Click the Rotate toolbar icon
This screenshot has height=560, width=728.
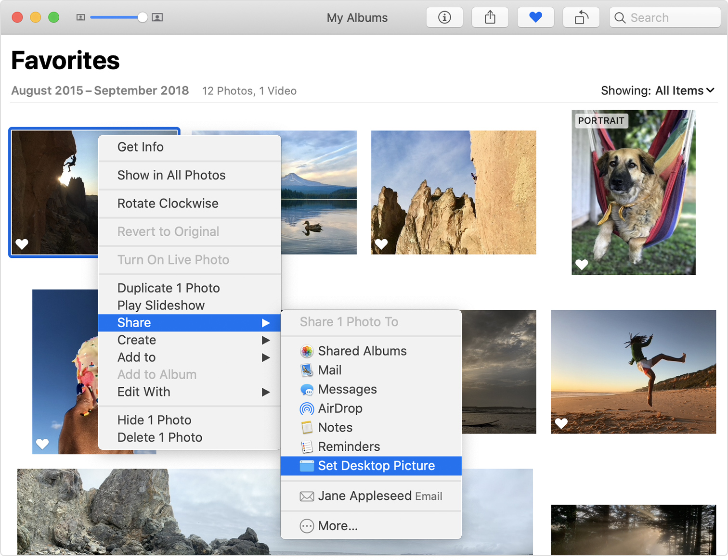(x=581, y=18)
